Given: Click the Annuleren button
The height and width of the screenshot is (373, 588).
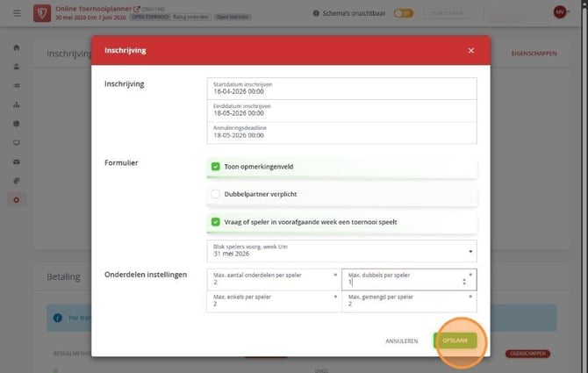Looking at the screenshot, I should pos(402,341).
